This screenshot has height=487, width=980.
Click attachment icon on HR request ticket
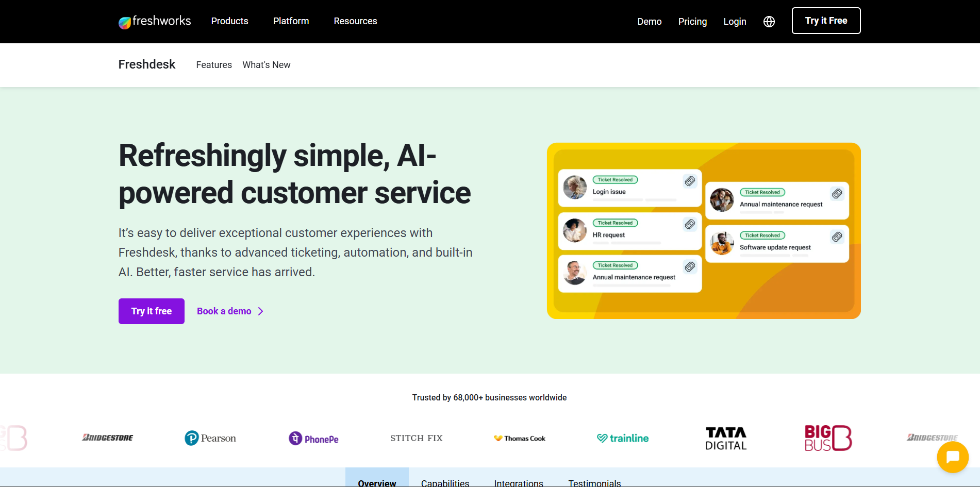pyautogui.click(x=690, y=224)
